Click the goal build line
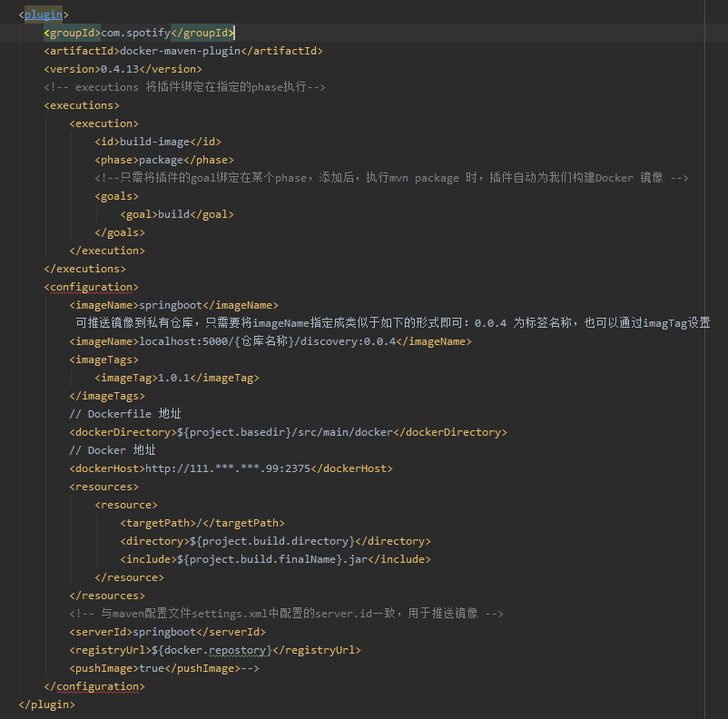728x719 pixels. coord(177,214)
